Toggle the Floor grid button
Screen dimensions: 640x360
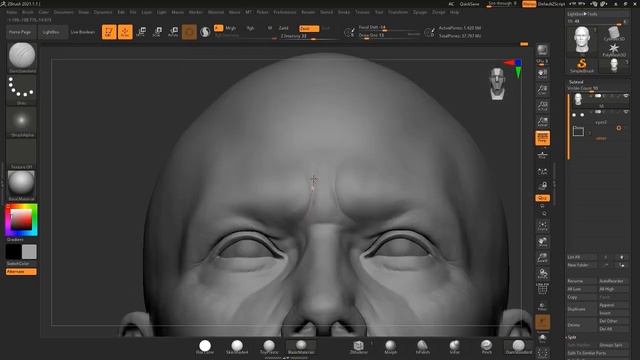pyautogui.click(x=542, y=155)
